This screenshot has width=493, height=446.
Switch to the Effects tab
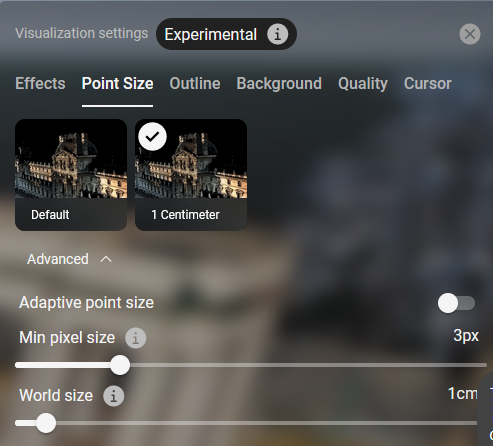coord(40,83)
